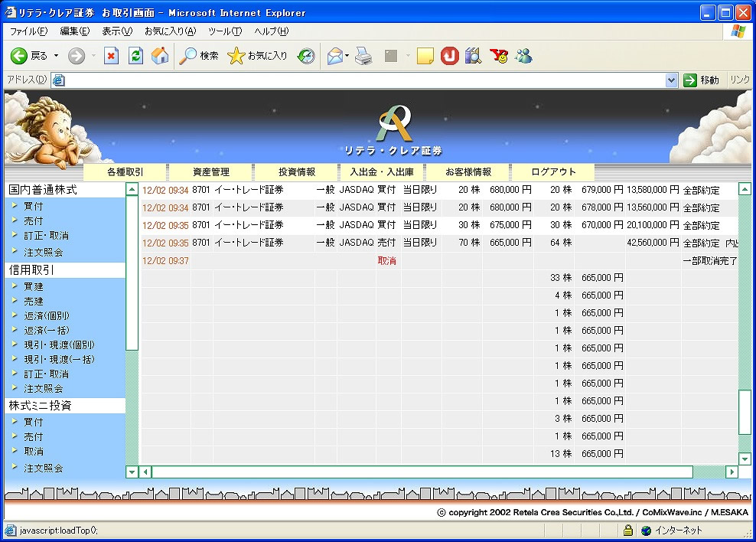756x542 pixels.
Task: Click the security padlock in status bar
Action: 627,531
